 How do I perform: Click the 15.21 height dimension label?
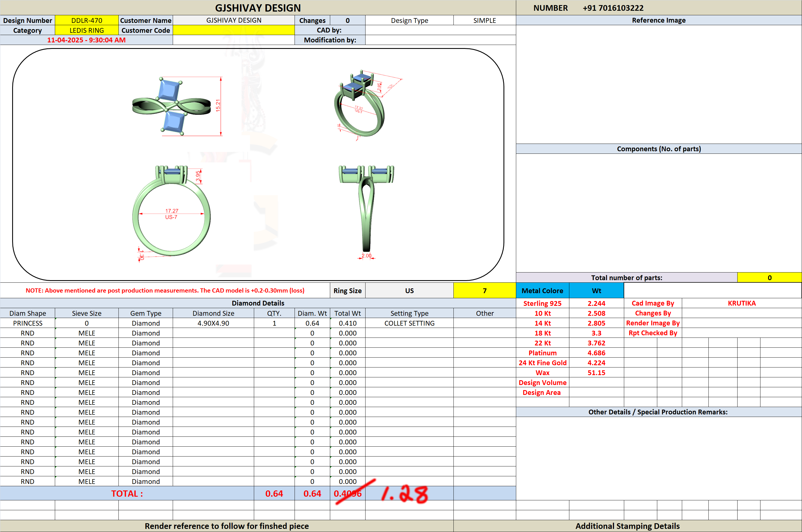(x=218, y=105)
